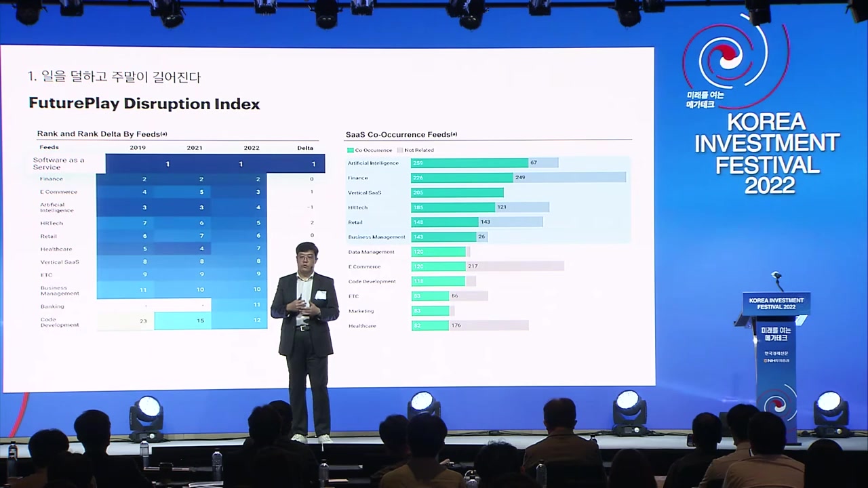Click the "Data Management" chart label
This screenshot has height=488, width=868.
pyautogui.click(x=371, y=252)
